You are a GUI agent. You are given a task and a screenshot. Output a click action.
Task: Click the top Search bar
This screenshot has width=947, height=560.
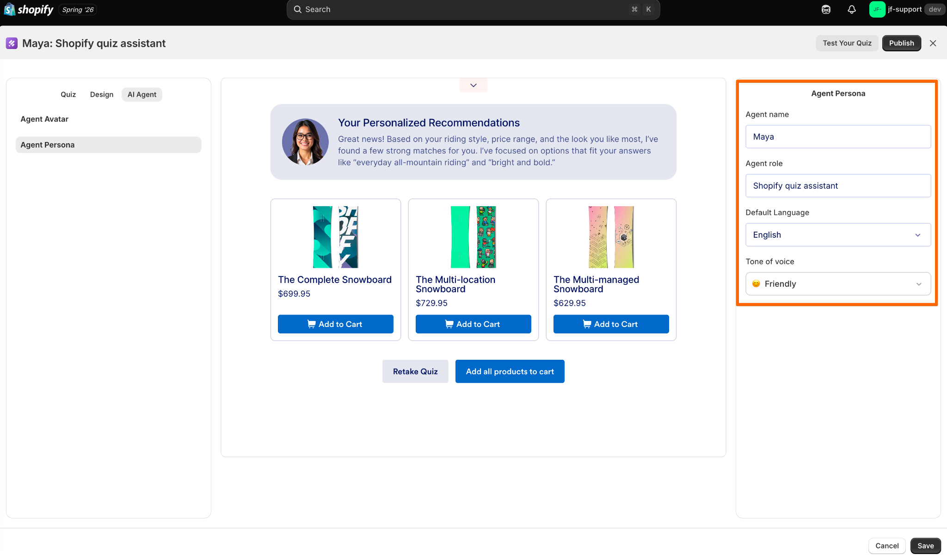(473, 9)
